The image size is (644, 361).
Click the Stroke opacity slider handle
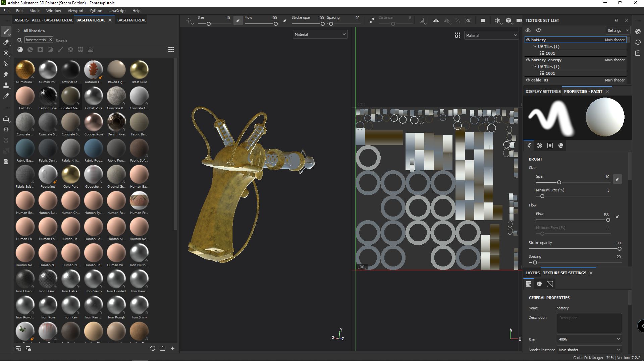pos(619,249)
